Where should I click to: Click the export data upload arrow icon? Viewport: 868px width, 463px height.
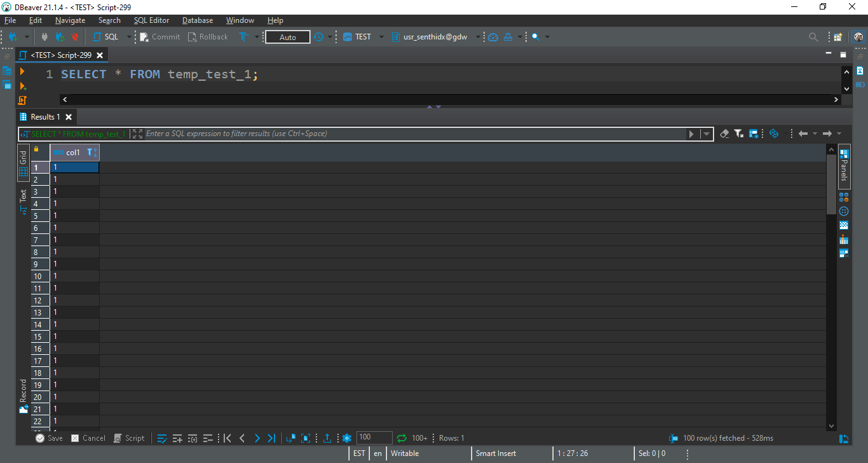point(327,438)
